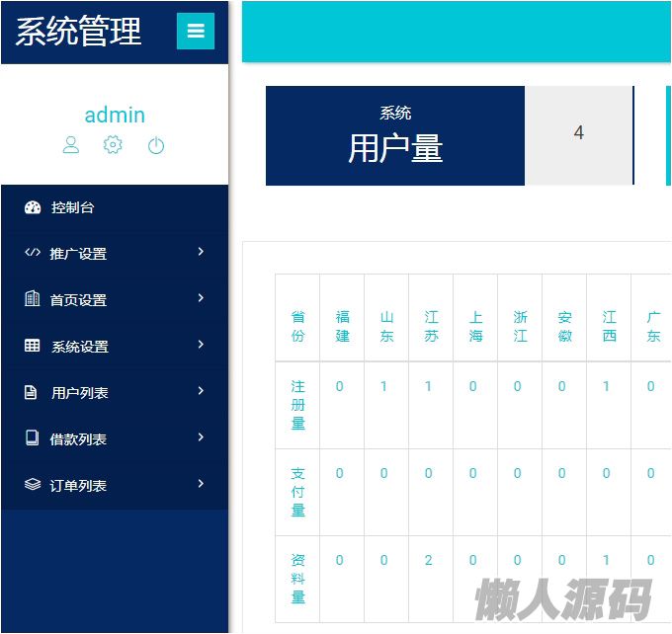Open the admin user profile icon
672x634 pixels.
pos(71,145)
